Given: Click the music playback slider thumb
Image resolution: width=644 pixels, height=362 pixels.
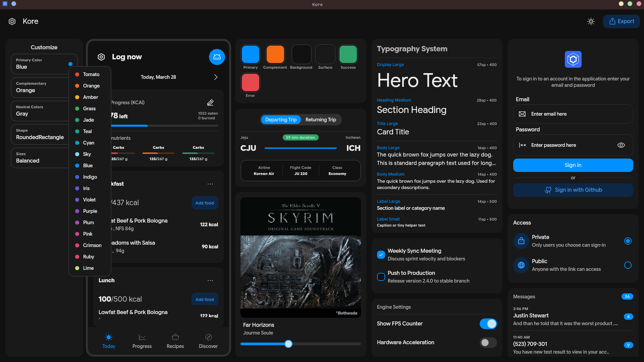Looking at the screenshot, I should (x=288, y=344).
